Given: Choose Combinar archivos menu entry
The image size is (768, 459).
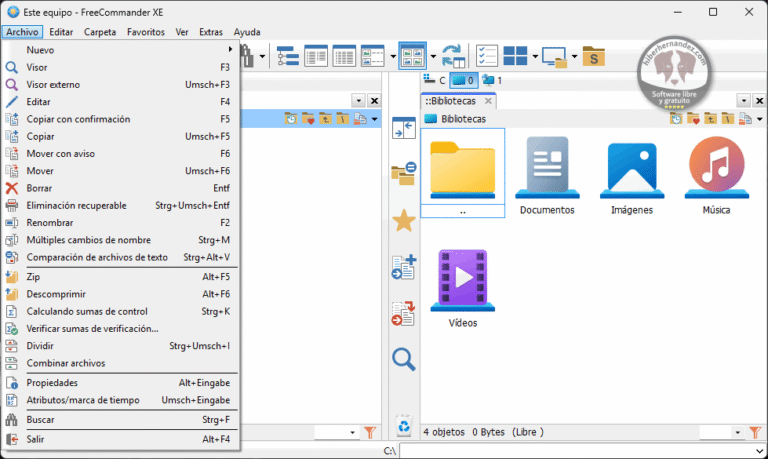Looking at the screenshot, I should tap(120, 363).
